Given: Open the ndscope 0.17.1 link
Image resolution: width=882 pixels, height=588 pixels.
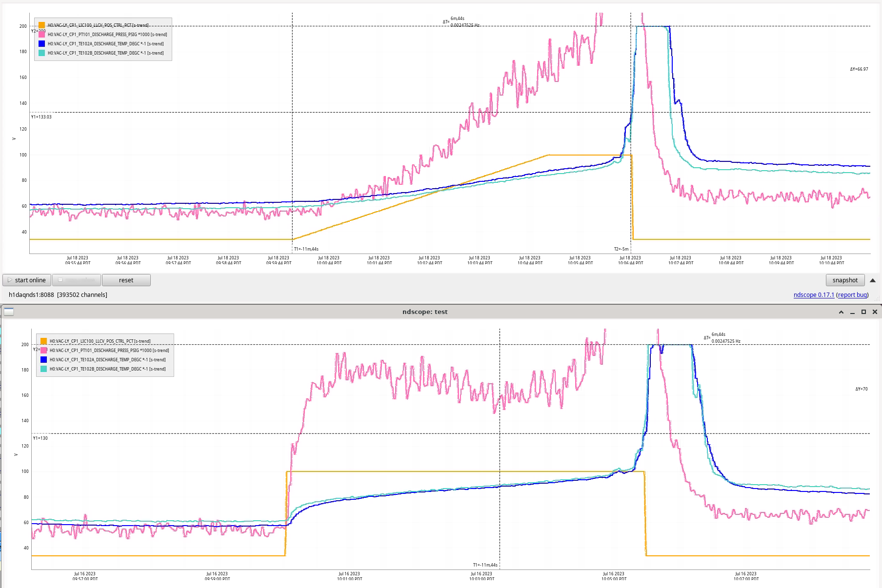Looking at the screenshot, I should (x=814, y=295).
